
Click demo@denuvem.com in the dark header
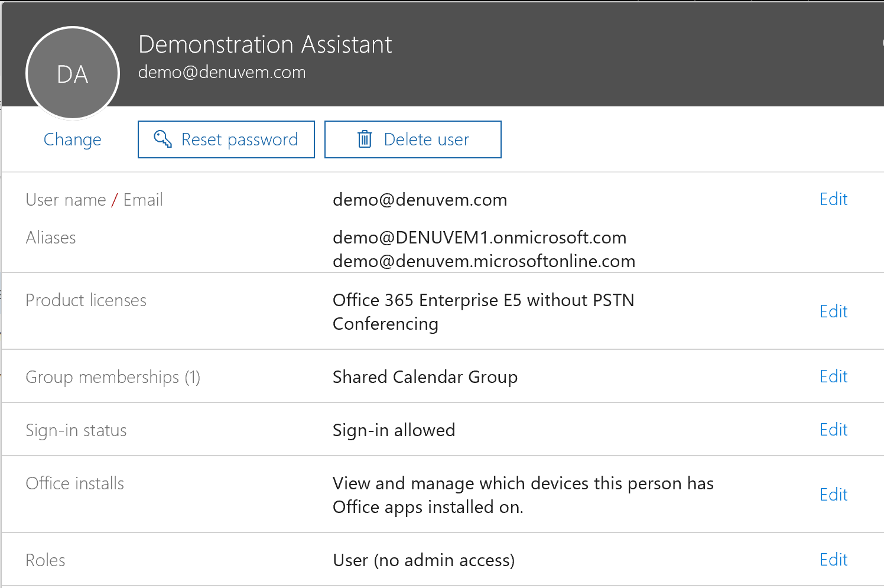pos(222,72)
